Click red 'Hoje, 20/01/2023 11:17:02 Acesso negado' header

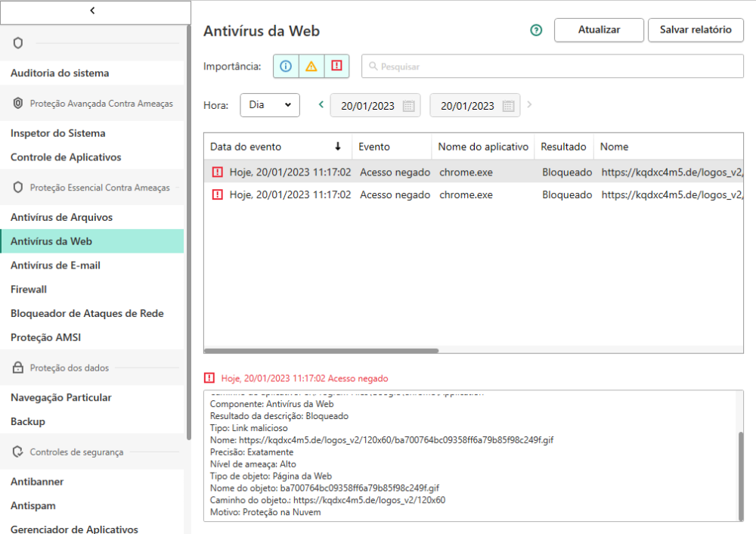click(x=305, y=378)
